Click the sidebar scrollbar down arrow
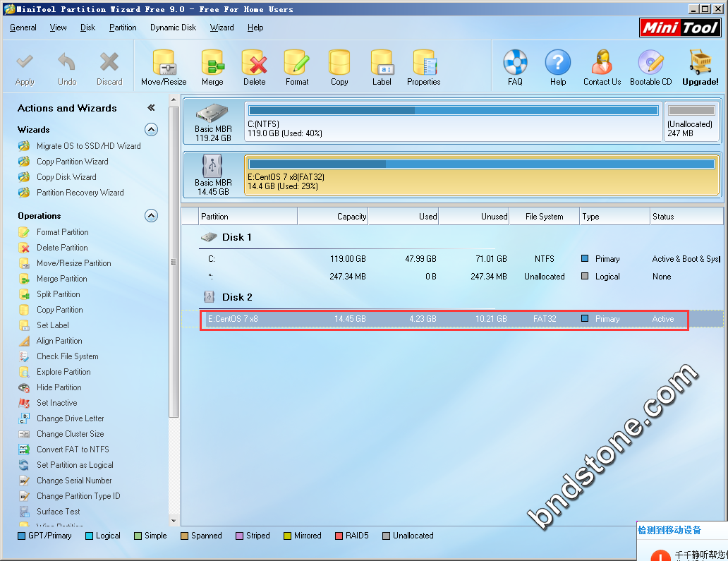Image resolution: width=728 pixels, height=561 pixels. [174, 521]
